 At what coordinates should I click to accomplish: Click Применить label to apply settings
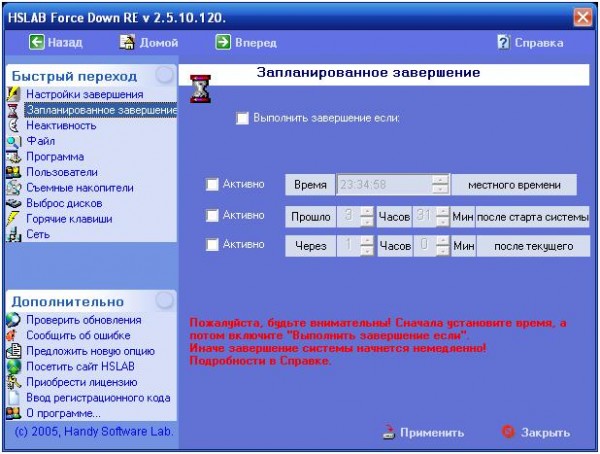click(432, 433)
